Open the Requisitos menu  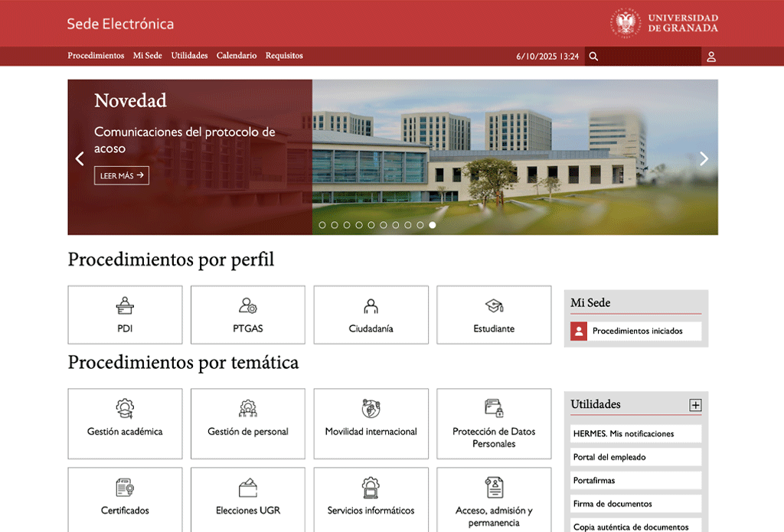(x=284, y=56)
